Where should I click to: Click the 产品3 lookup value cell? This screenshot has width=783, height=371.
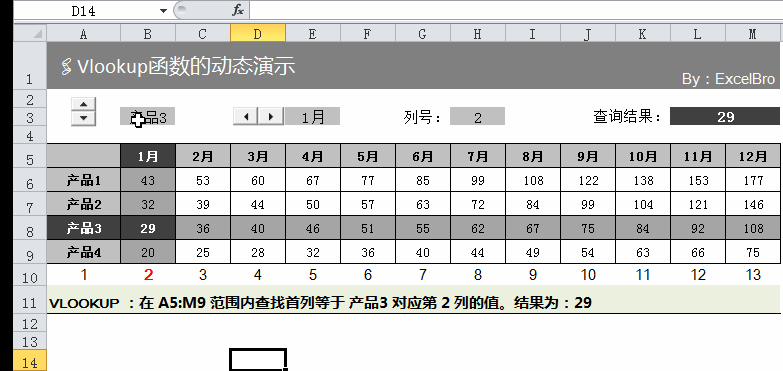[148, 117]
